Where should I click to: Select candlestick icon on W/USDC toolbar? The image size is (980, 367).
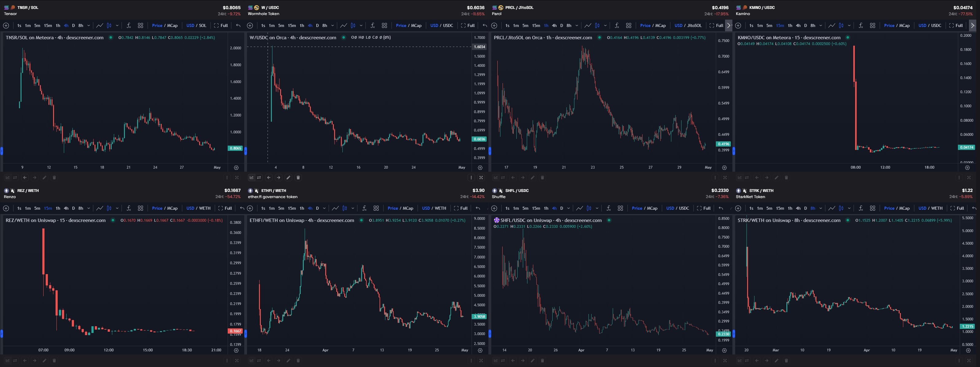coord(353,25)
